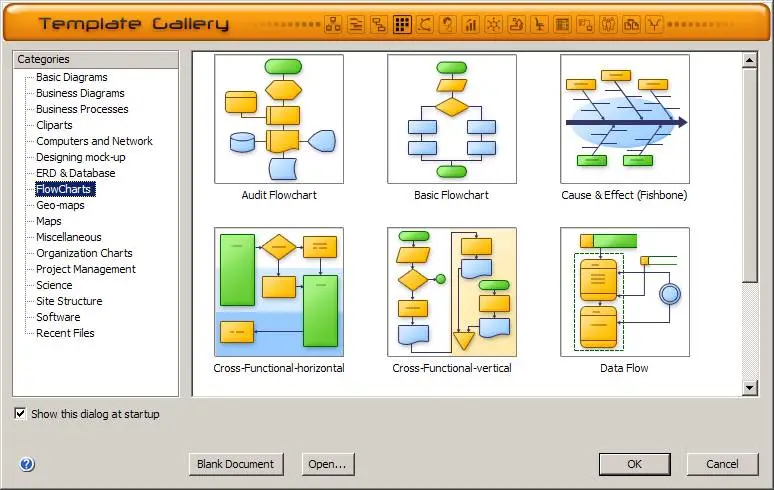Click the buildings icon in header
Viewport: 774px width, 490px height.
click(631, 24)
